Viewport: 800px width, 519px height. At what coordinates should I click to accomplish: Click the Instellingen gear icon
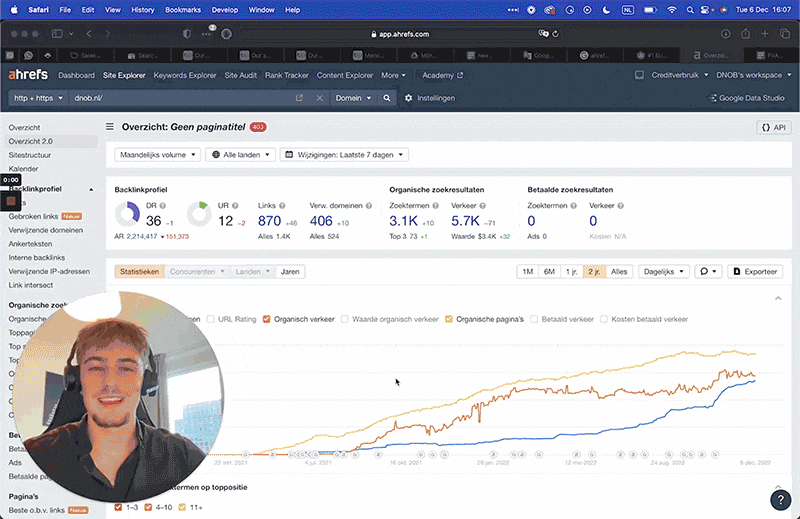(x=408, y=98)
